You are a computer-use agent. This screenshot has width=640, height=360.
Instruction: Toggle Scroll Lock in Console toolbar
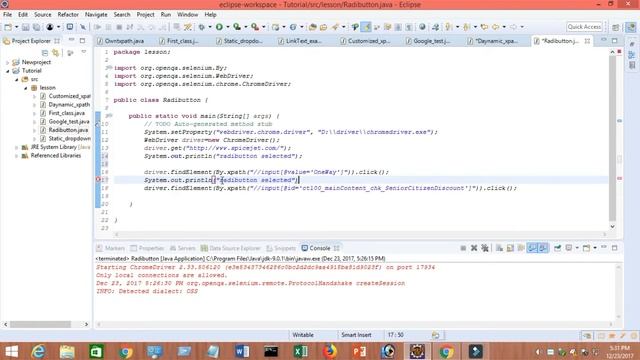pos(510,248)
